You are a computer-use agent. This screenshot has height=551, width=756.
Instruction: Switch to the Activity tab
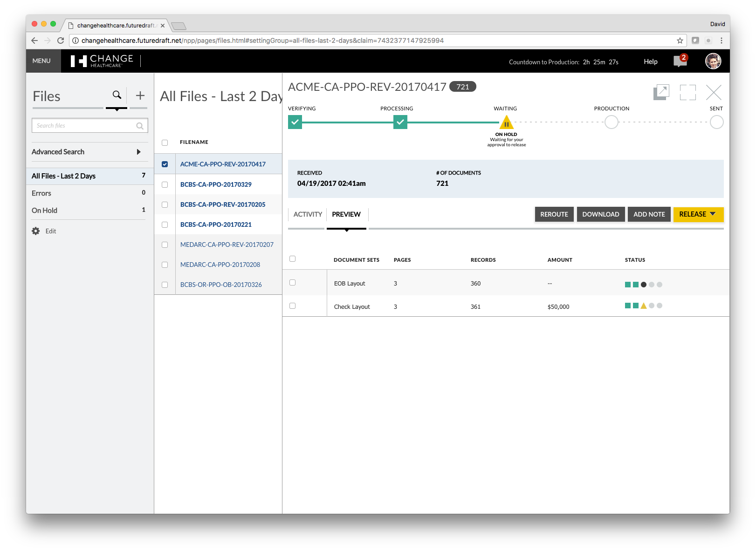pyautogui.click(x=308, y=214)
